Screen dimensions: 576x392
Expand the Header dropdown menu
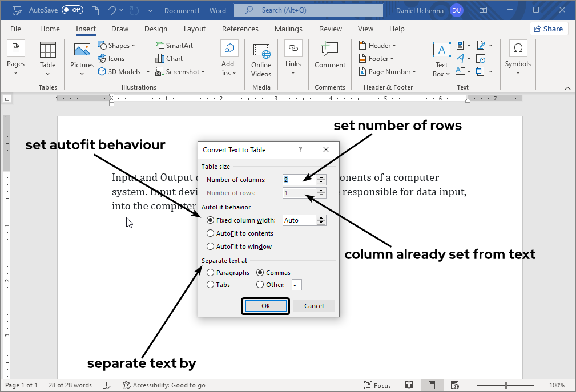pyautogui.click(x=377, y=46)
